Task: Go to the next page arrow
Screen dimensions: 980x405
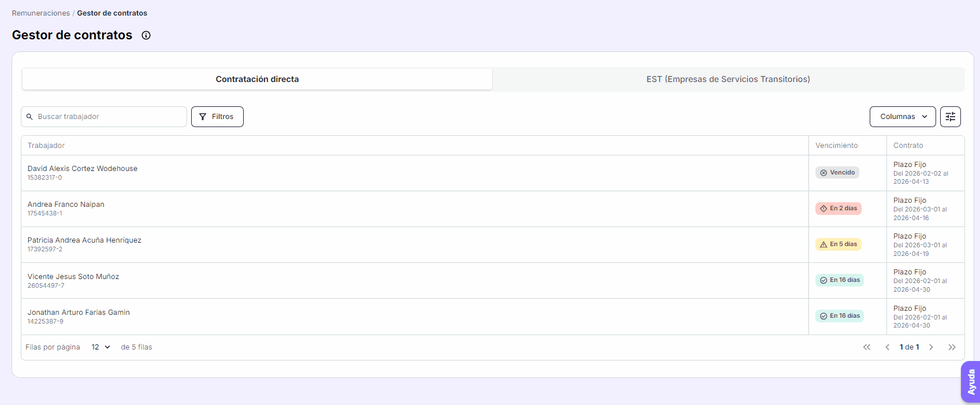Action: [931, 347]
